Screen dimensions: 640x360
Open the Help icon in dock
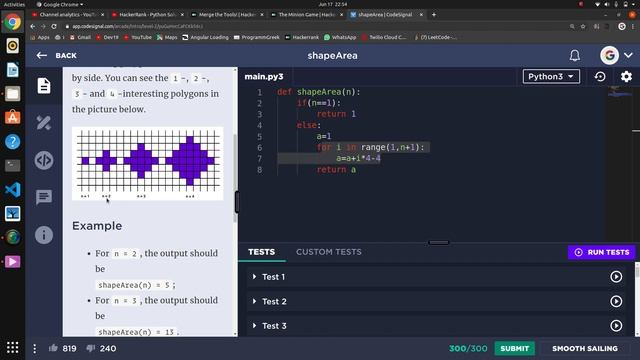[x=13, y=142]
